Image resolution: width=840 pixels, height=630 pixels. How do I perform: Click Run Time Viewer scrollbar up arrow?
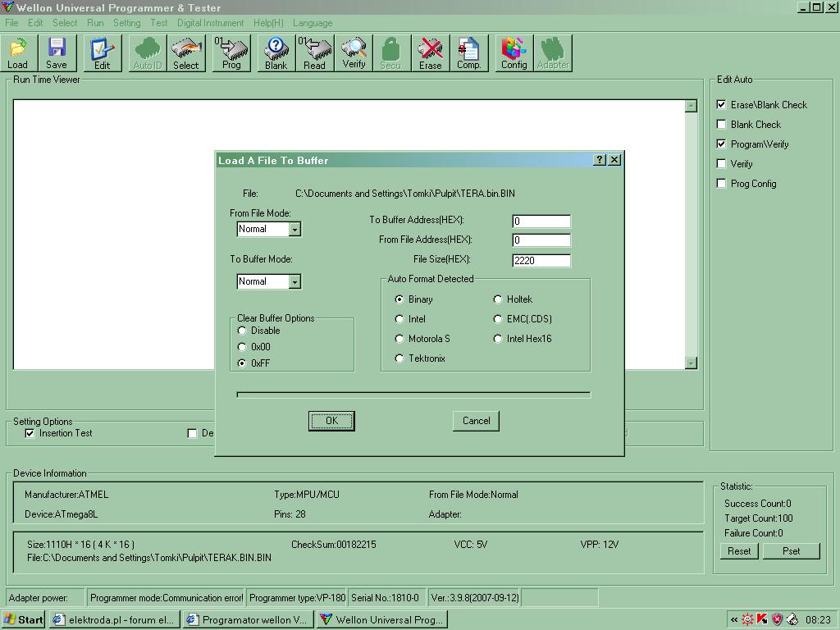coord(691,106)
